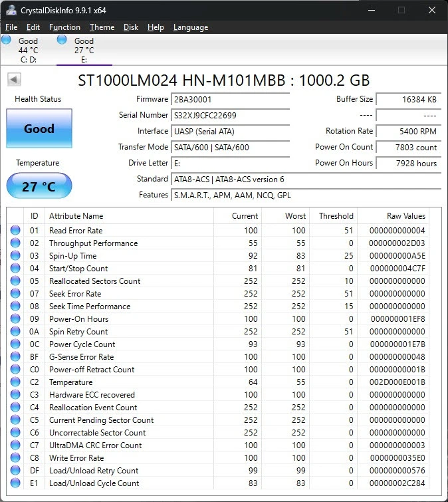The height and width of the screenshot is (502, 448).
Task: Select the UltraDMA CRC Error Count text
Action: [95, 445]
